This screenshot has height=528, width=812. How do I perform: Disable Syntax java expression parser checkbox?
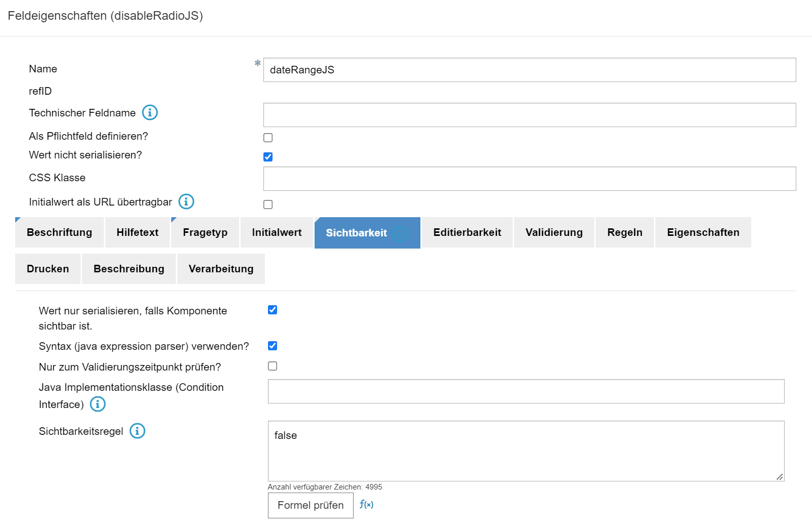tap(273, 346)
